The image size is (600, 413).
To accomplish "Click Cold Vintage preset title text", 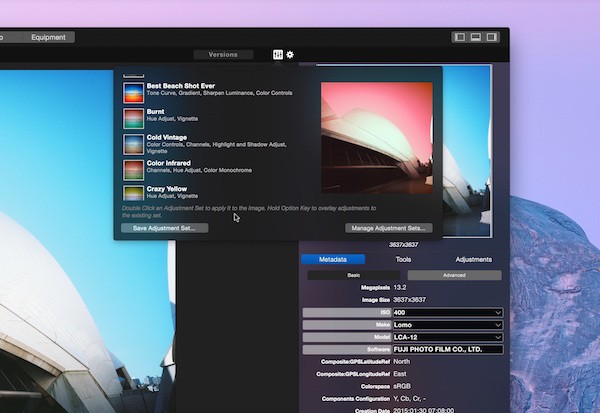I will [167, 137].
